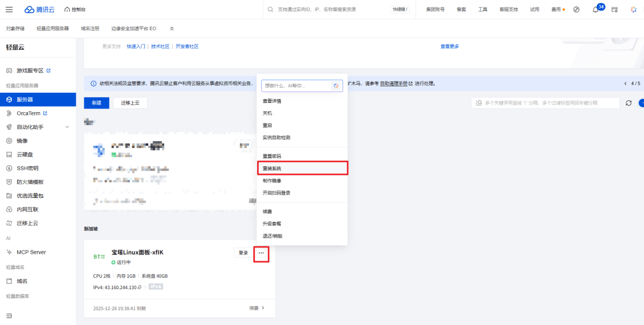Select 关机 to shut down the server
The height and width of the screenshot is (325, 644).
267,113
